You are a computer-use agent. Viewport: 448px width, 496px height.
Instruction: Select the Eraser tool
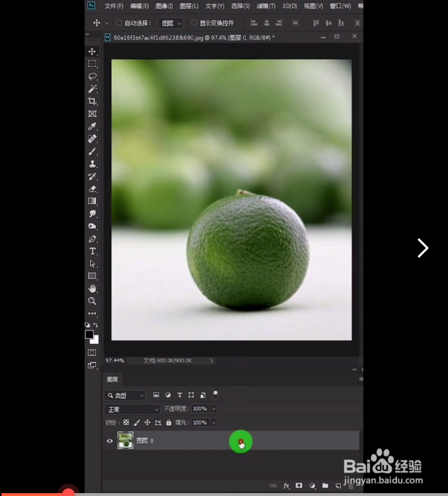click(92, 189)
